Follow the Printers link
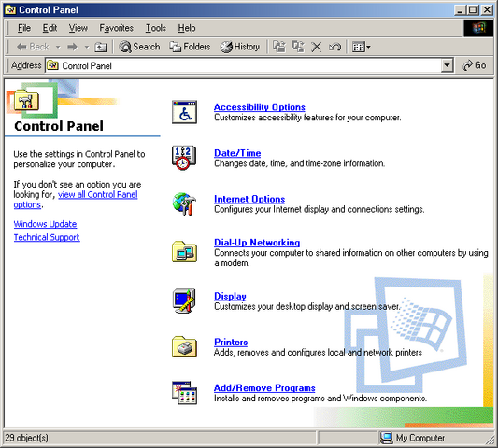Screen dimensions: 498x448 231,343
